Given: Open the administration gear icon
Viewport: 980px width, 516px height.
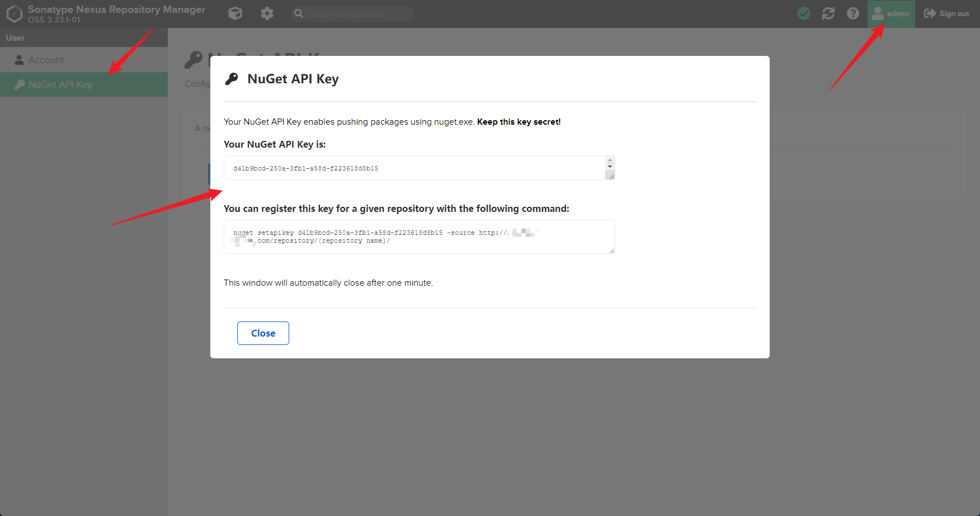Looking at the screenshot, I should click(267, 13).
